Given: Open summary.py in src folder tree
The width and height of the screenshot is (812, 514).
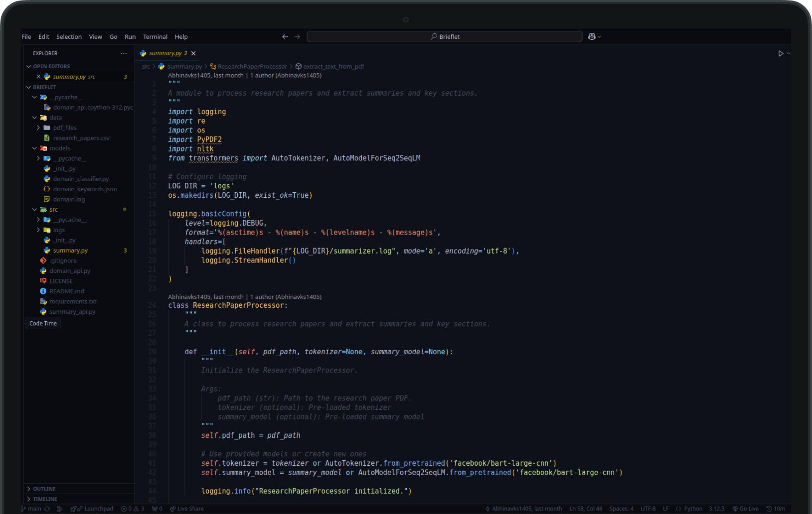Looking at the screenshot, I should pyautogui.click(x=79, y=251).
